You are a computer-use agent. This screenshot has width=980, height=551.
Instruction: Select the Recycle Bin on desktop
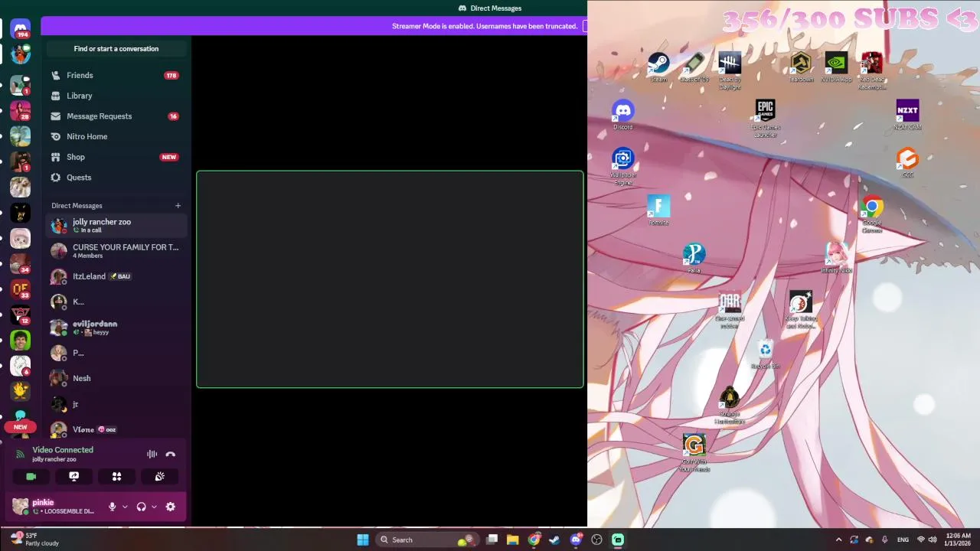point(766,354)
